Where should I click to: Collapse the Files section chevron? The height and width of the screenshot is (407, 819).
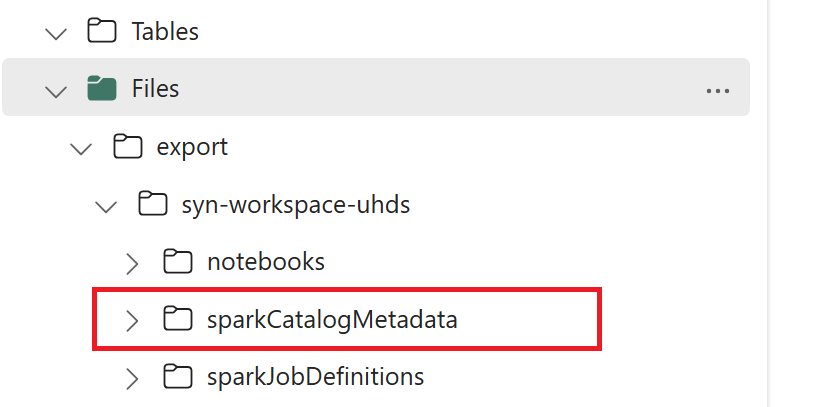pyautogui.click(x=56, y=90)
